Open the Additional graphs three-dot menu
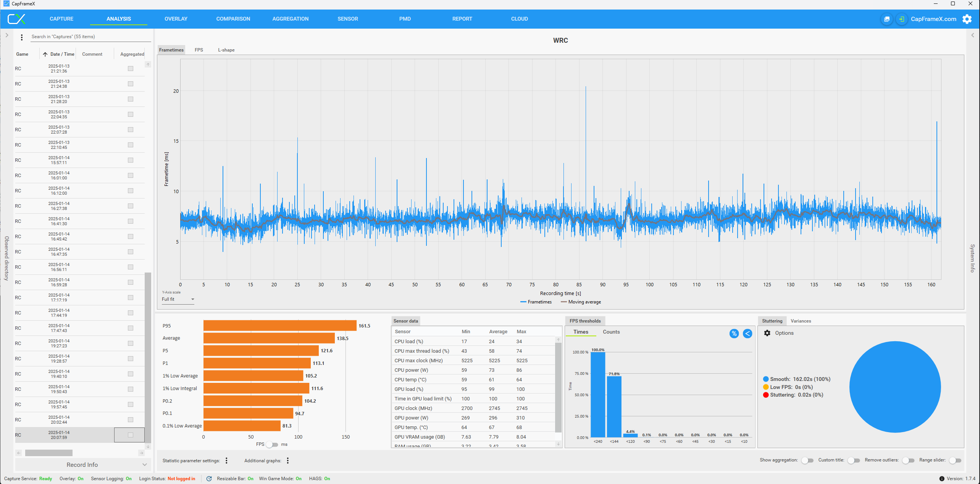The image size is (980, 484). point(287,460)
